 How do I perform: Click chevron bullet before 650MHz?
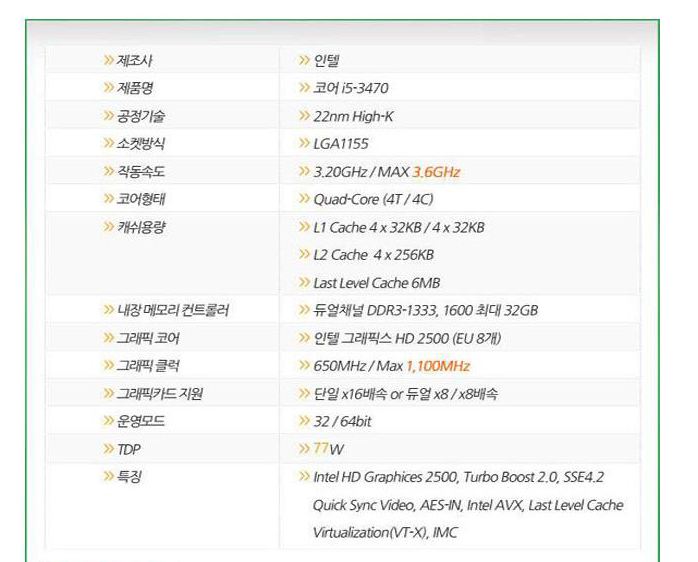[x=304, y=365]
